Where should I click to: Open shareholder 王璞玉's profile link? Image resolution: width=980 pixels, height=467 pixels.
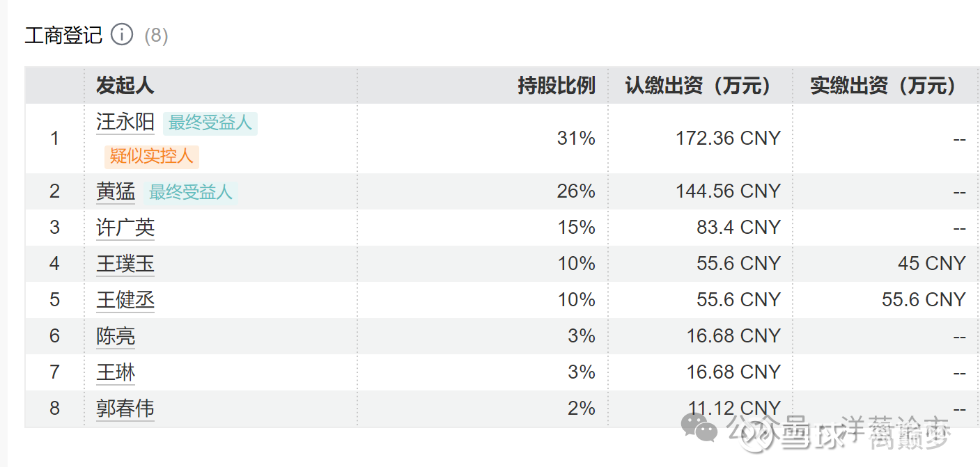[125, 264]
